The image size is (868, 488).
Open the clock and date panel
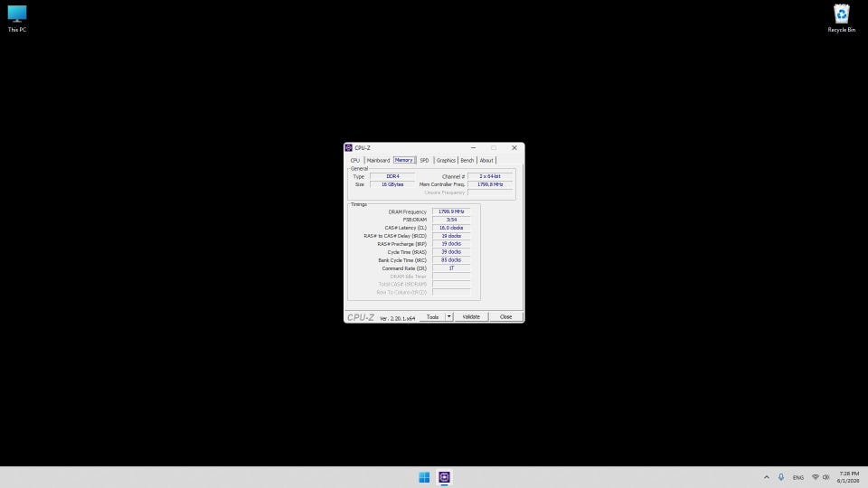tap(849, 477)
